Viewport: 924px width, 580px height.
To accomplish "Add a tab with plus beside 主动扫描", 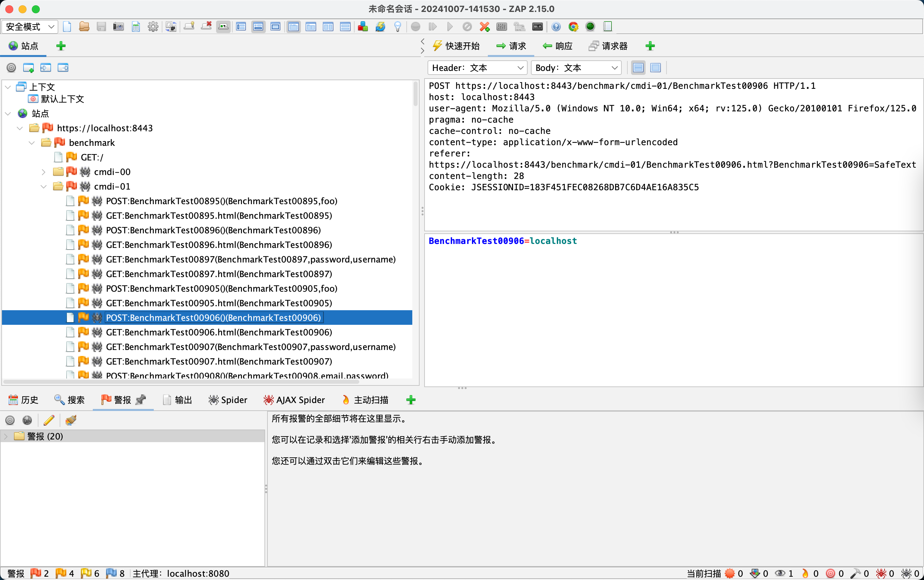I will click(x=411, y=400).
